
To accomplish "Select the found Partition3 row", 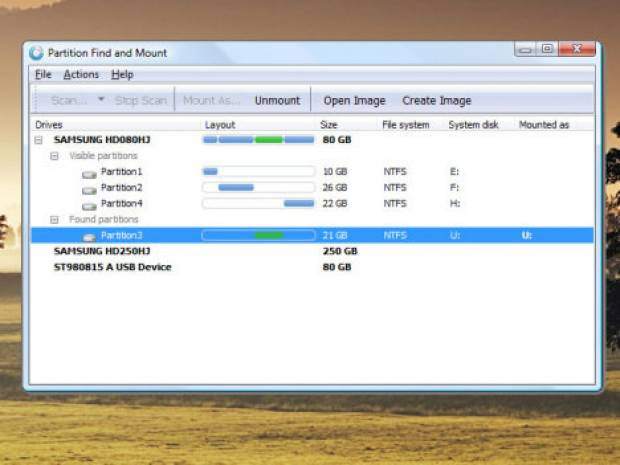I will (312, 235).
